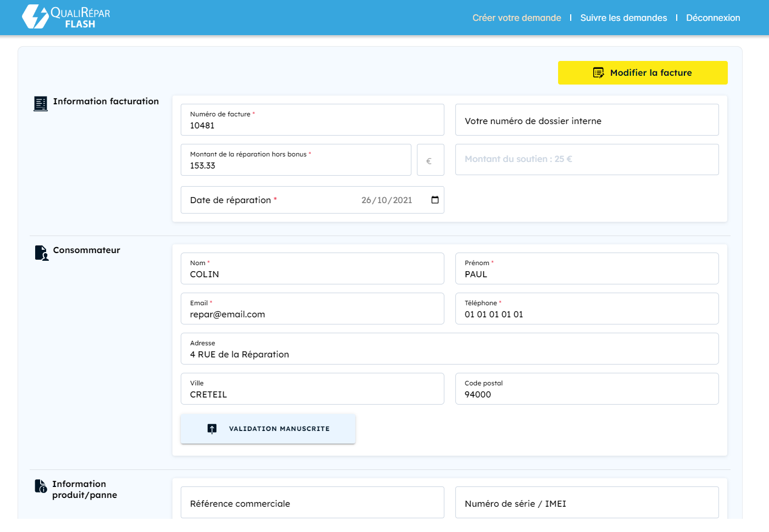Log out via Déconnexion link
The height and width of the screenshot is (532, 769).
click(712, 18)
